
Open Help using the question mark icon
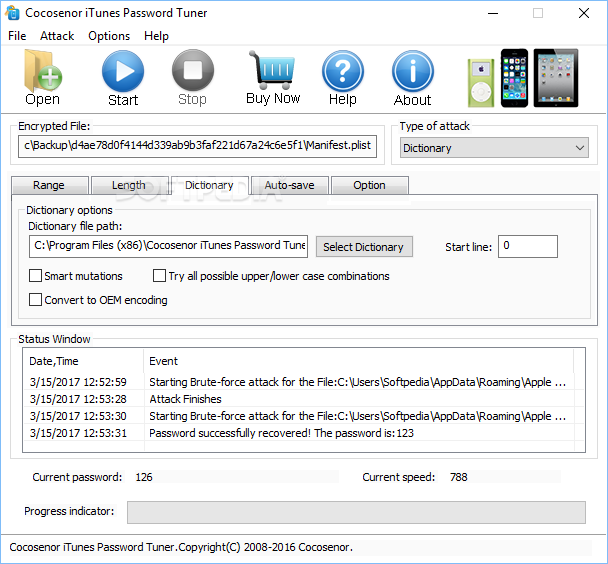coord(343,71)
